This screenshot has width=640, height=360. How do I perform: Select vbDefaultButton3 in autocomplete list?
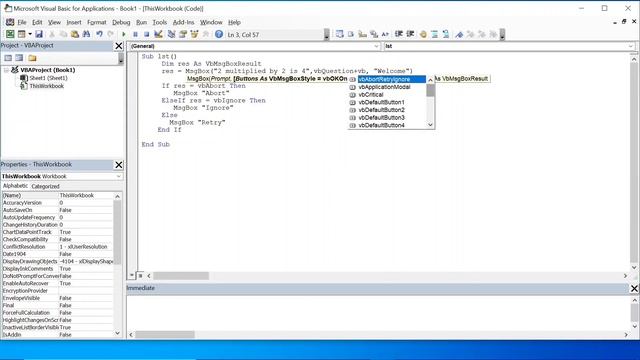coord(387,118)
